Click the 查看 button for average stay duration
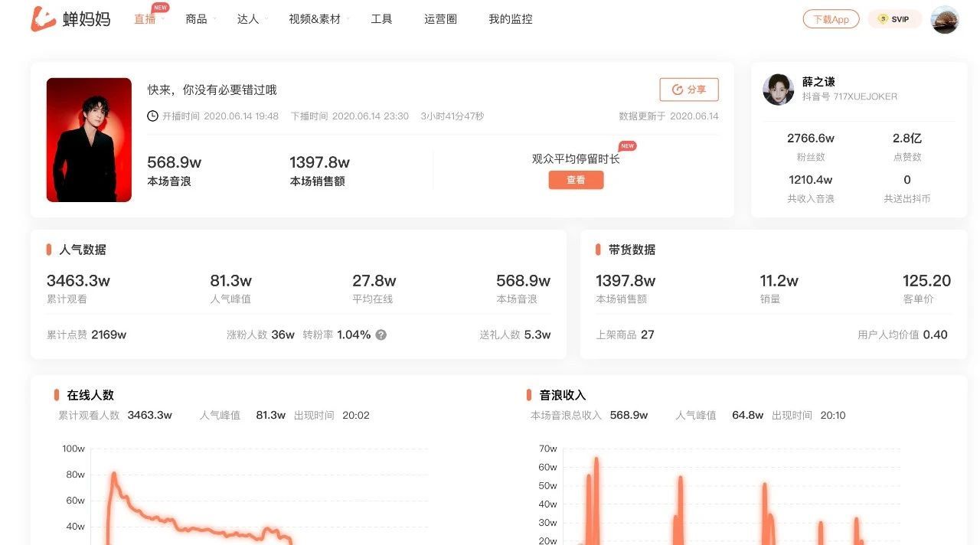 pos(576,180)
